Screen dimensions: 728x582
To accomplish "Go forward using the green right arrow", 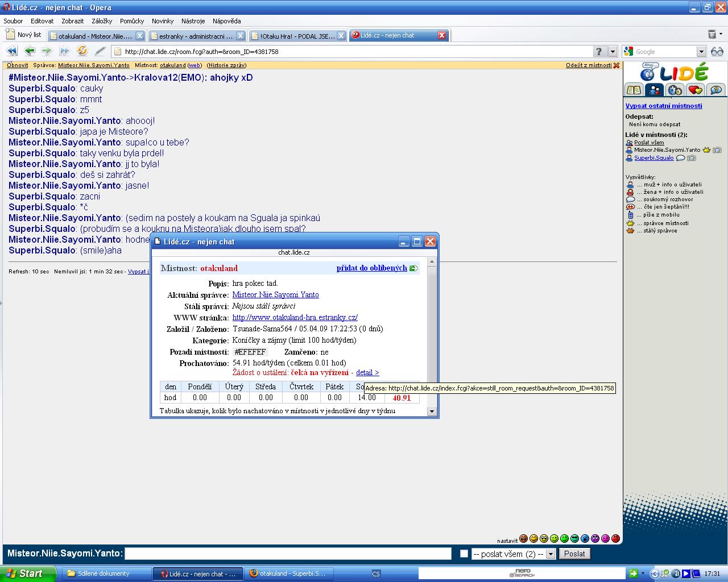I will [47, 51].
